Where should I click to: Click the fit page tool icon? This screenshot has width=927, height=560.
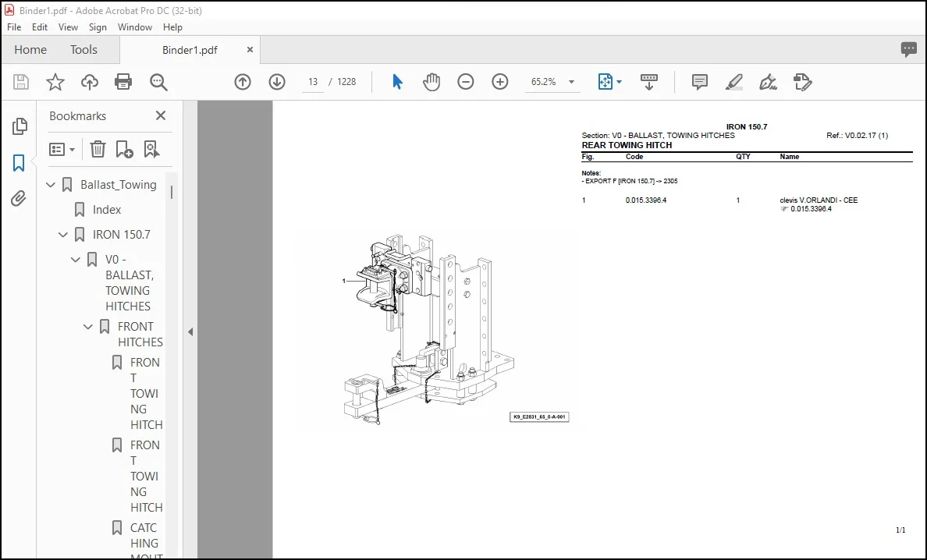click(606, 82)
